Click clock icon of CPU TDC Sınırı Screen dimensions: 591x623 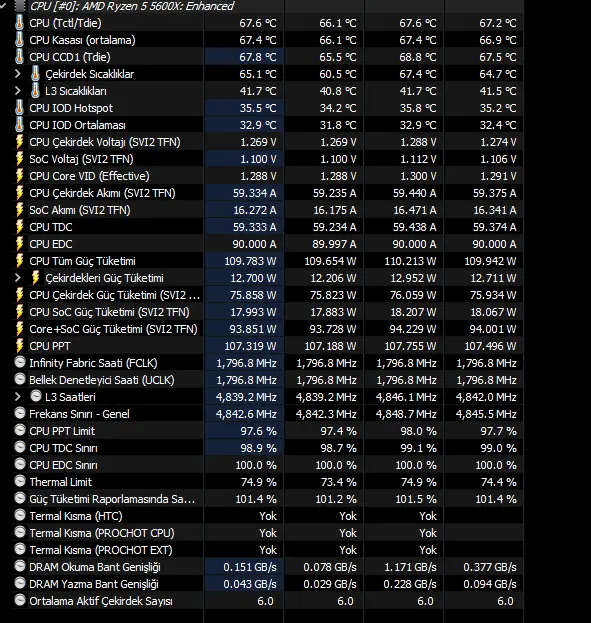(x=19, y=447)
